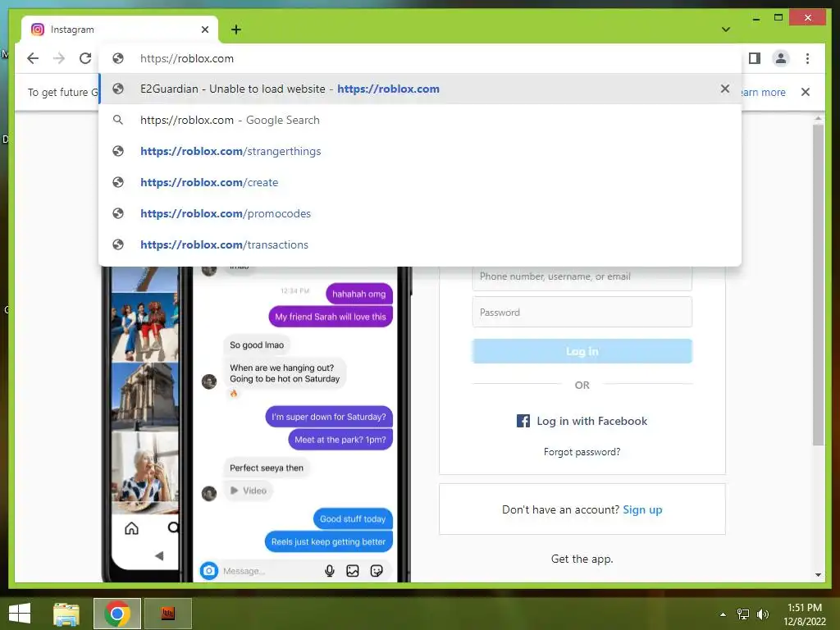Click the sticker icon in the message bar

tap(377, 571)
